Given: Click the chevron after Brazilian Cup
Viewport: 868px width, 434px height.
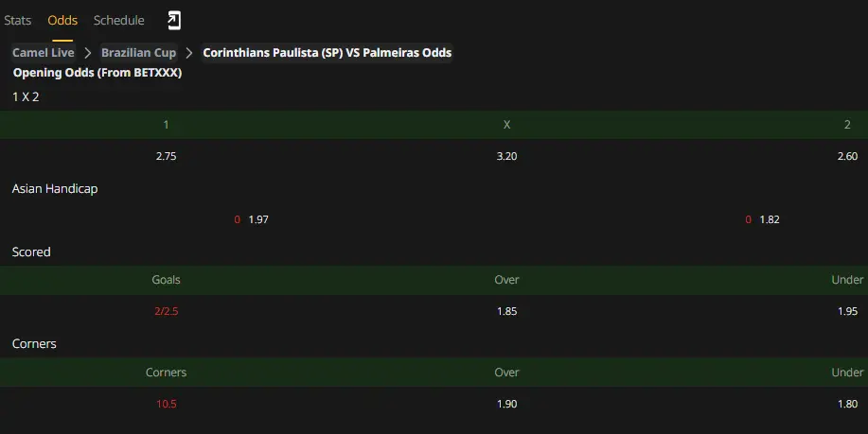Looking at the screenshot, I should [189, 53].
